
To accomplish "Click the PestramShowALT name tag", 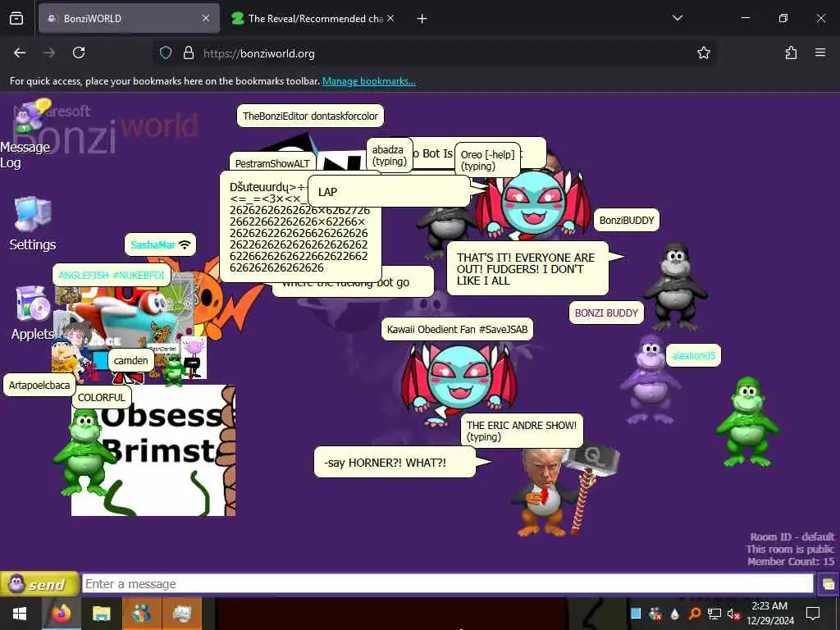I will (272, 162).
